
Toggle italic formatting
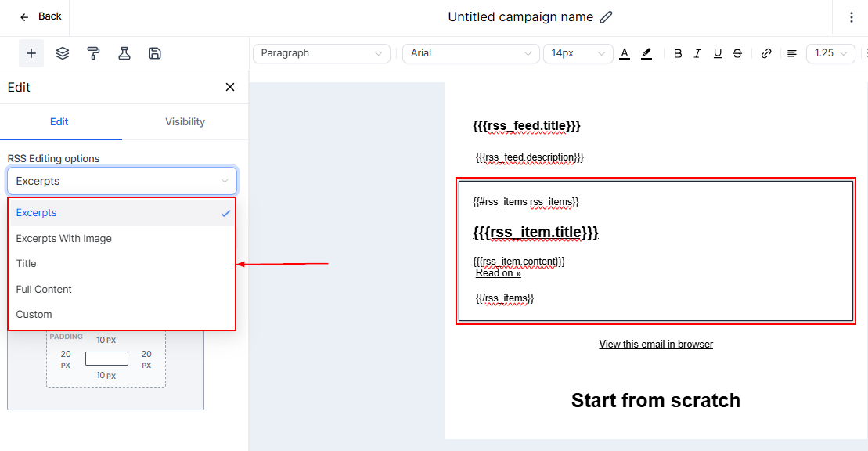pyautogui.click(x=697, y=53)
